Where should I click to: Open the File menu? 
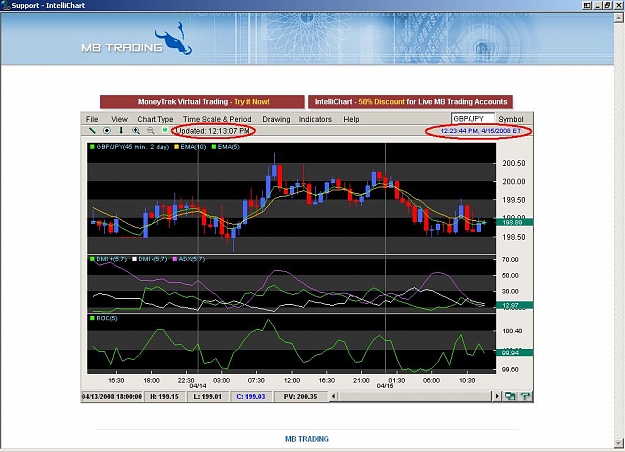tap(92, 119)
